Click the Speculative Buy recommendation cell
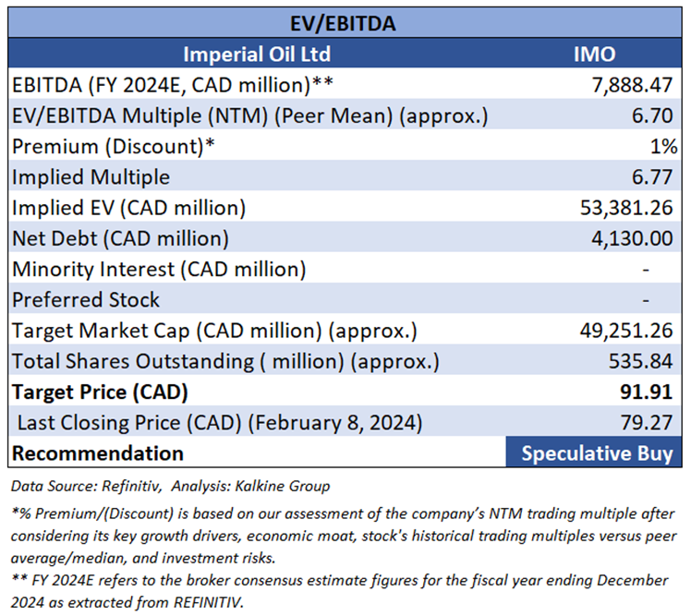 tap(594, 453)
